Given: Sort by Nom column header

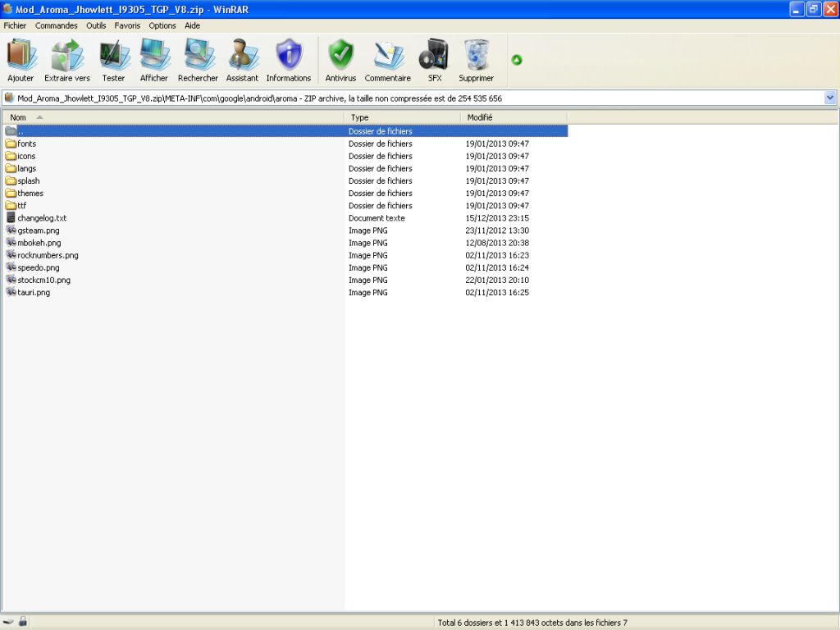Looking at the screenshot, I should coord(173,117).
